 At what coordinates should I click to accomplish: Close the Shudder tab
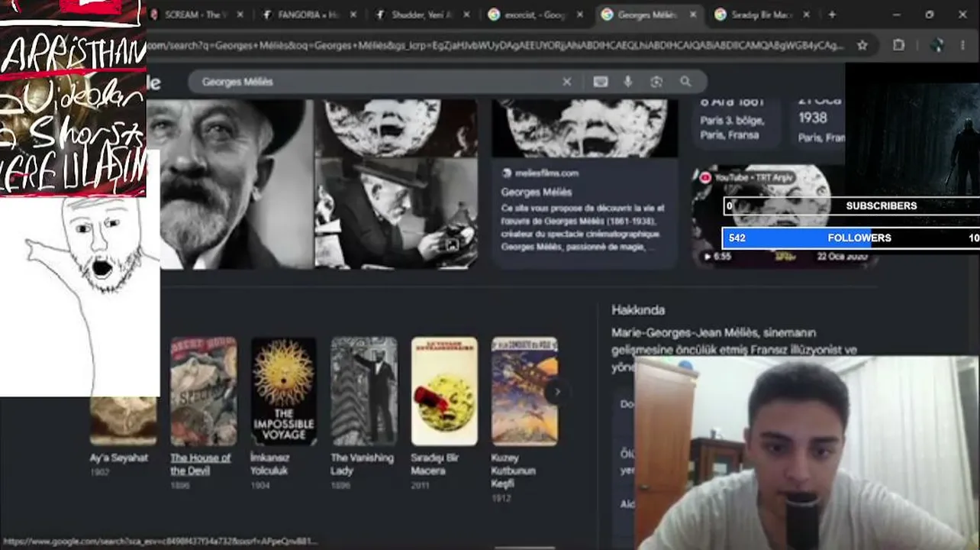[468, 15]
